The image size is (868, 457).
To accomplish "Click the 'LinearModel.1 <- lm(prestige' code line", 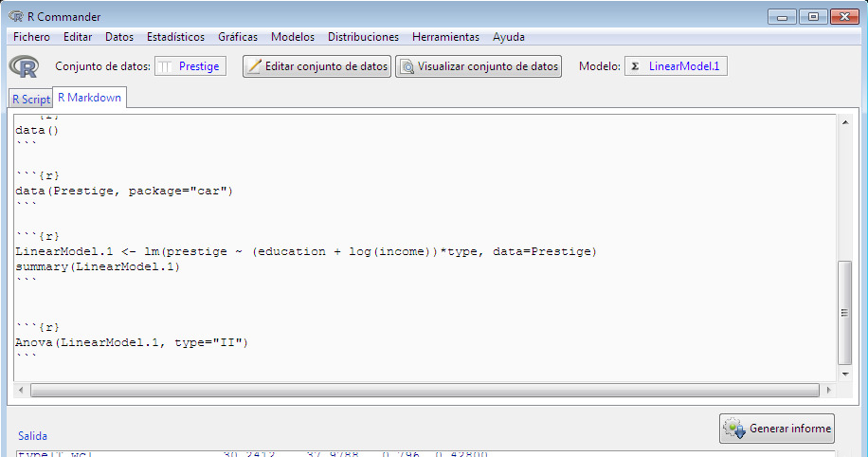I will pos(306,251).
